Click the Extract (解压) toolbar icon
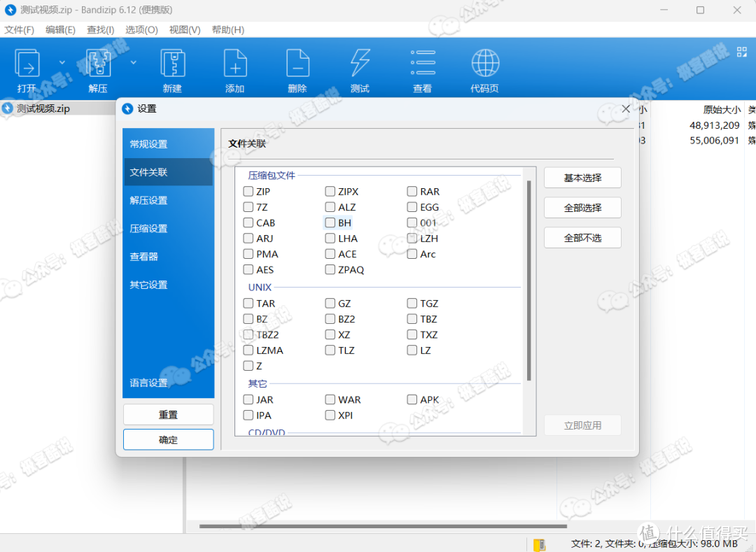Image resolution: width=756 pixels, height=552 pixels. (98, 64)
